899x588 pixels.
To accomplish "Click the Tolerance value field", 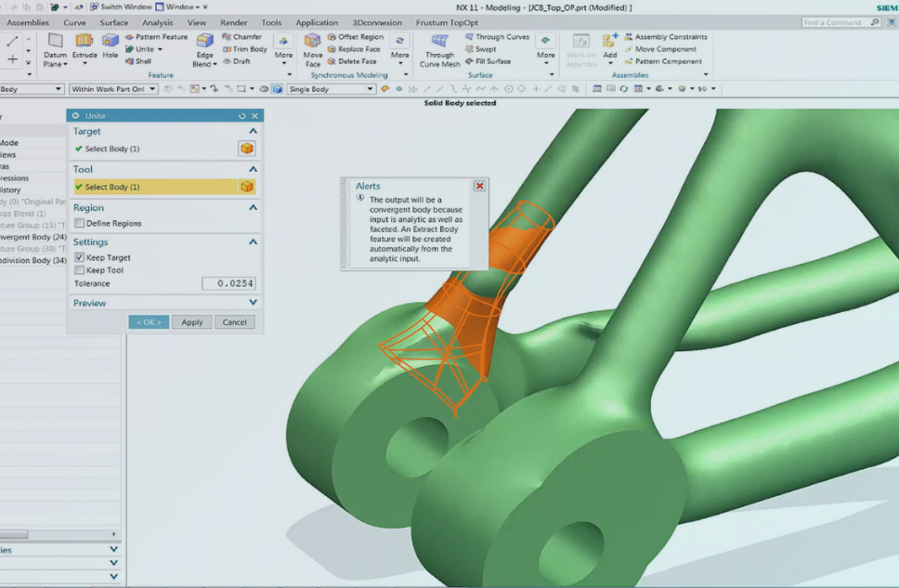I will coord(228,283).
